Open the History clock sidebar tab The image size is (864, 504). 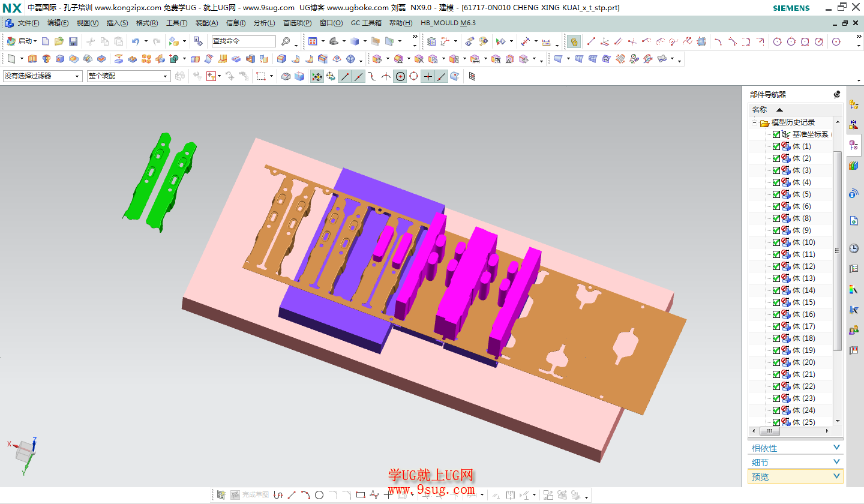click(x=854, y=248)
